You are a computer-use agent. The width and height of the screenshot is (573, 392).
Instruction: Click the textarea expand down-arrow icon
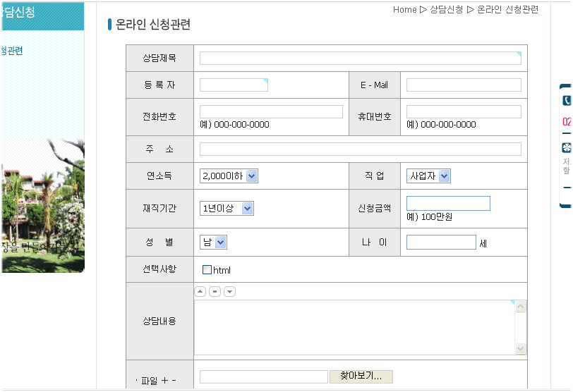(x=229, y=291)
